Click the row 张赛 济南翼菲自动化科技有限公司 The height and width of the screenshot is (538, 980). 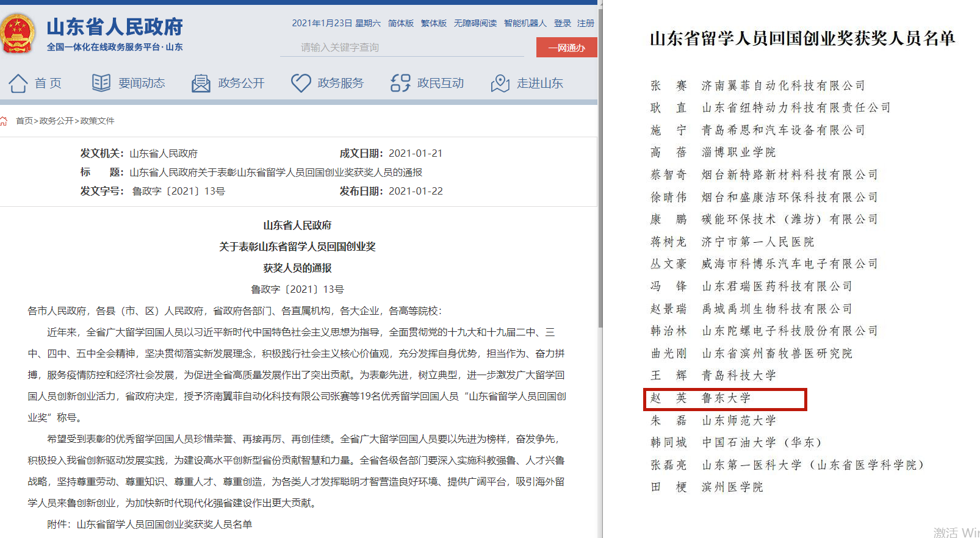[758, 85]
